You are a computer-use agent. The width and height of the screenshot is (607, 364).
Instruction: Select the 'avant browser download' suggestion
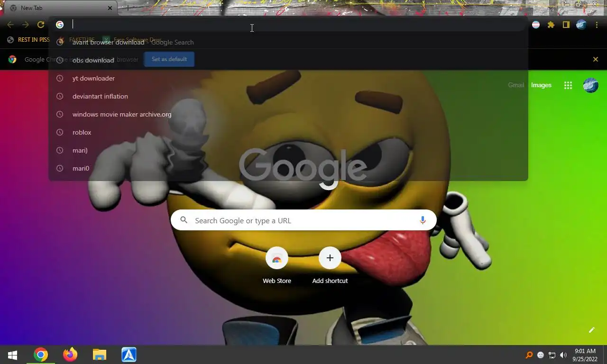pos(288,42)
